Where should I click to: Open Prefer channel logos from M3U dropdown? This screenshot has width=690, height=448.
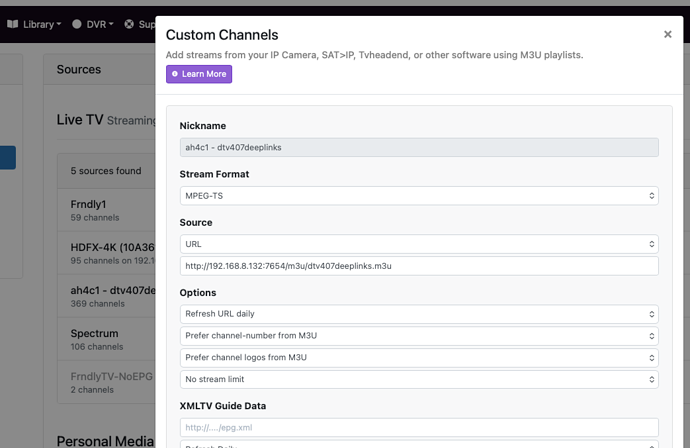click(419, 358)
